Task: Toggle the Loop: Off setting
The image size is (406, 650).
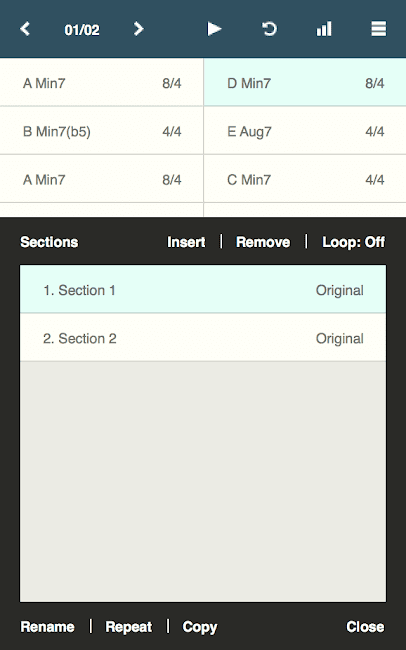Action: point(353,242)
